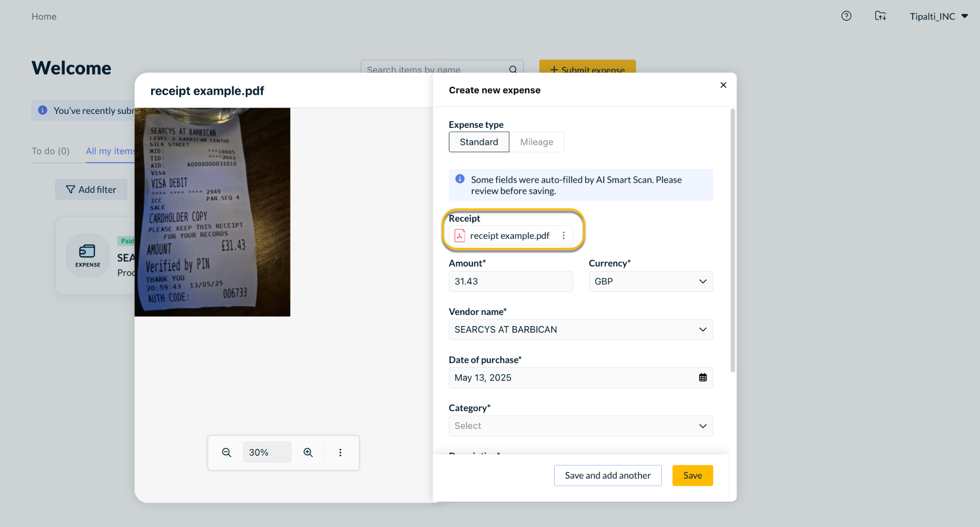This screenshot has width=980, height=527.
Task: Close the Create new expense dialog
Action: (723, 85)
